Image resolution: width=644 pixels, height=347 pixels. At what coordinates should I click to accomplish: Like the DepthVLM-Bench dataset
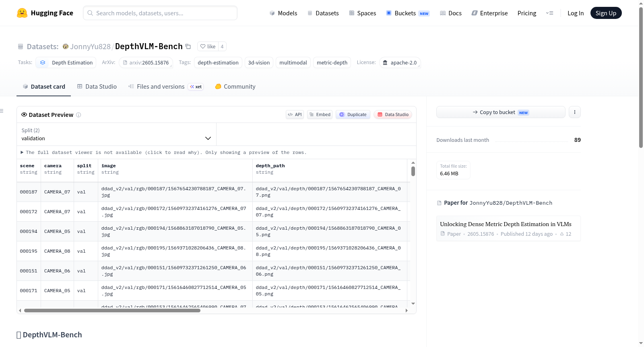tap(208, 46)
